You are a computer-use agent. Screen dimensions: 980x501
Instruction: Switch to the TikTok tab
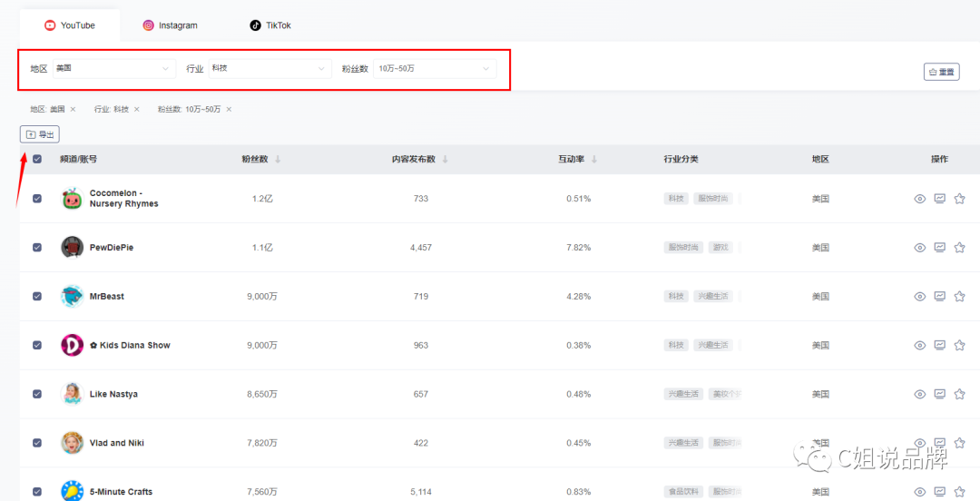point(270,25)
